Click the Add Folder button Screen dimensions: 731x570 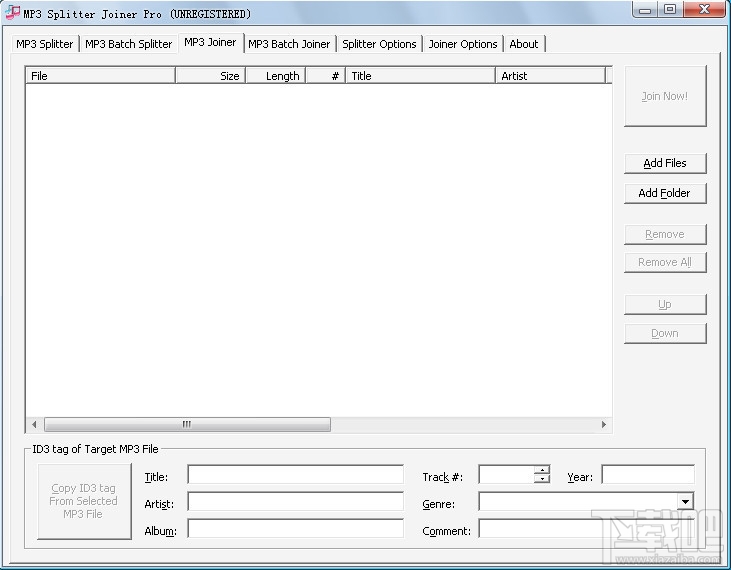[x=665, y=193]
